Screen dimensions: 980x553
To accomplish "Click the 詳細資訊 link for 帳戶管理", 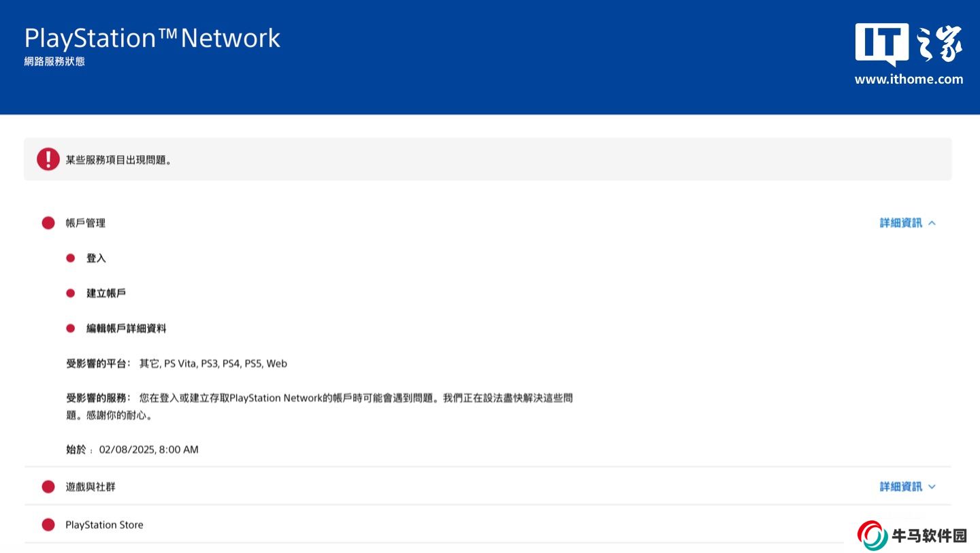I will point(900,223).
